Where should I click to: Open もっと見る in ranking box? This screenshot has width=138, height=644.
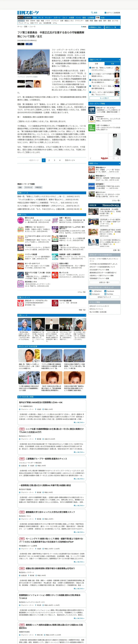point(104,98)
